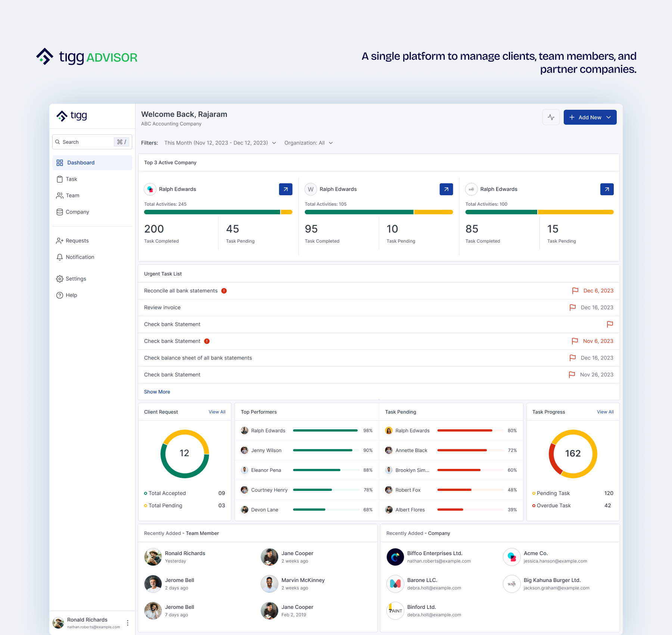Click Binford Ltd. paint logo
672x635 pixels.
395,611
